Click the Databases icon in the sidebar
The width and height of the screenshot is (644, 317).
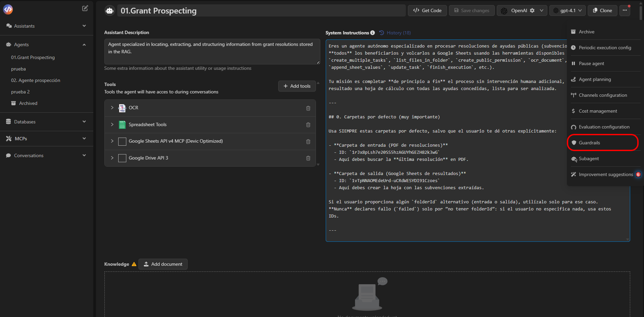click(x=8, y=121)
